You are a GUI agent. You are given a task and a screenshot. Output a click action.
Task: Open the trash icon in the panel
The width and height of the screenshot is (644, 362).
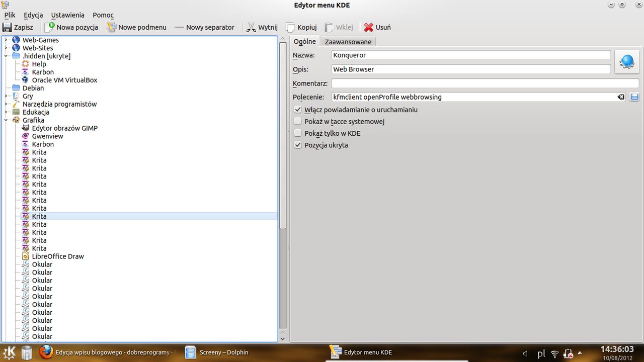(x=27, y=352)
